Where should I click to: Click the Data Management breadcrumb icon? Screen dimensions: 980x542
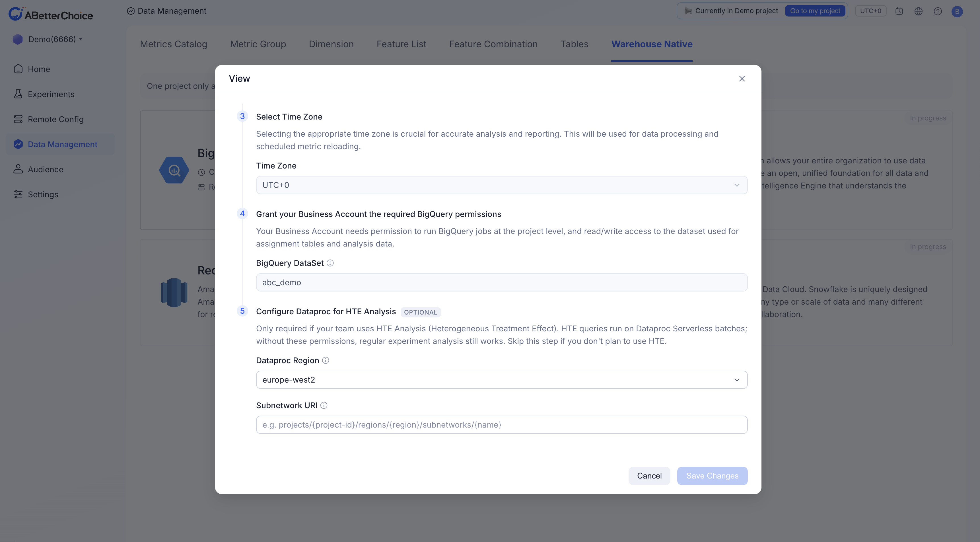(x=131, y=11)
